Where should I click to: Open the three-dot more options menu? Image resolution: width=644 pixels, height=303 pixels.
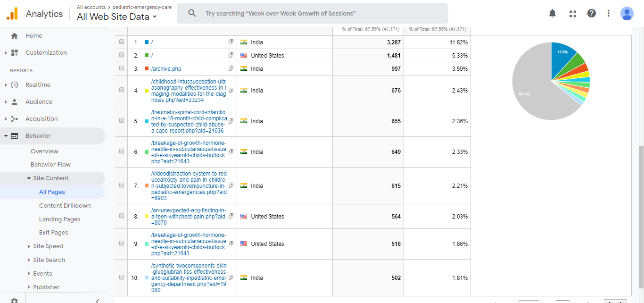pos(609,14)
